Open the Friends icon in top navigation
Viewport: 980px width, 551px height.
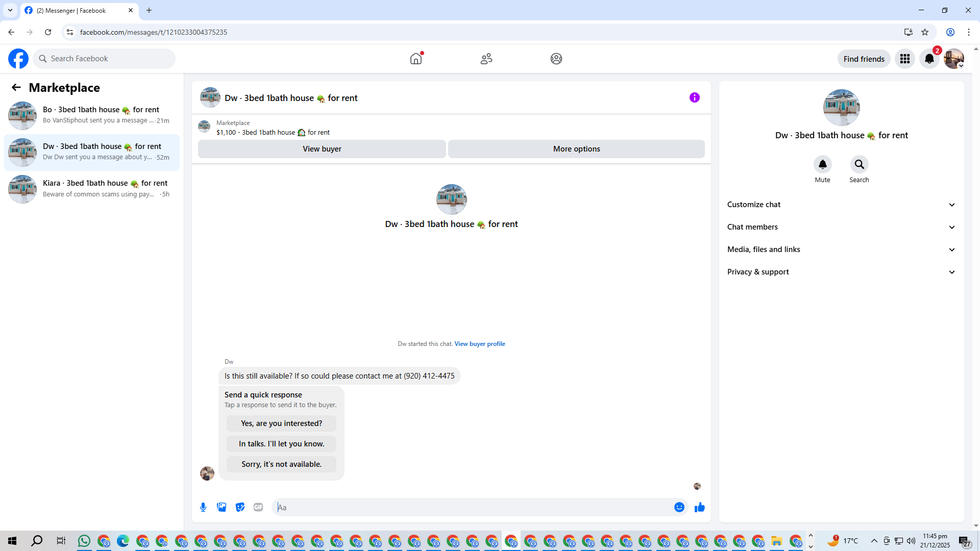486,59
